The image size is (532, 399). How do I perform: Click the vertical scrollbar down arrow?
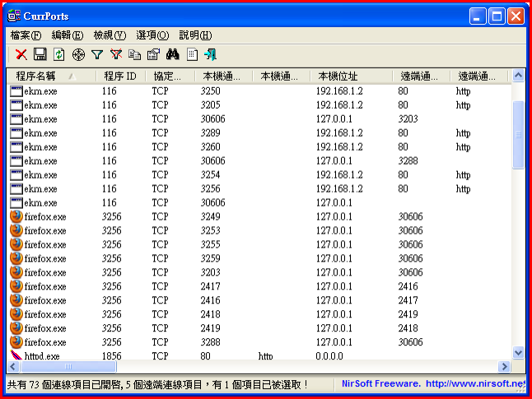[x=518, y=352]
